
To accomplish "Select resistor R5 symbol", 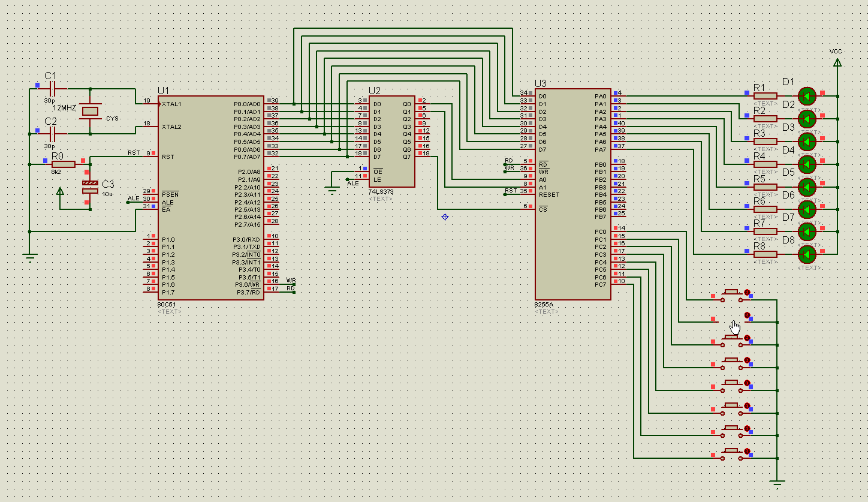I will 765,187.
